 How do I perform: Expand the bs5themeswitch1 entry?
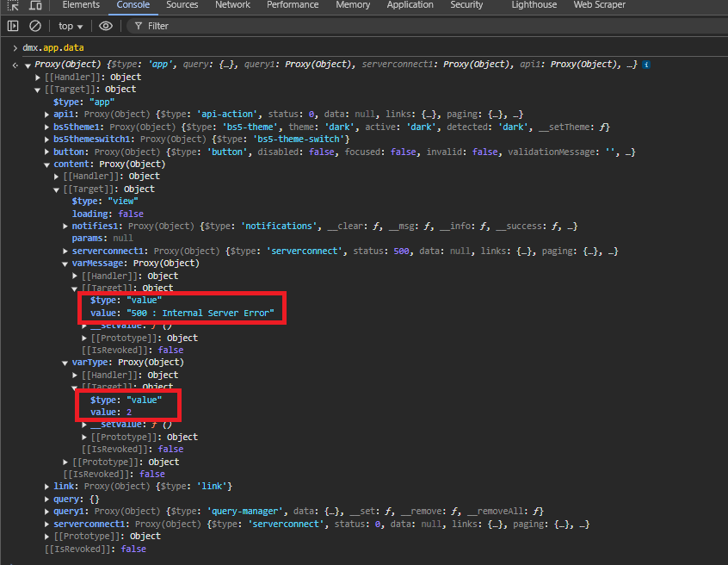coord(46,139)
